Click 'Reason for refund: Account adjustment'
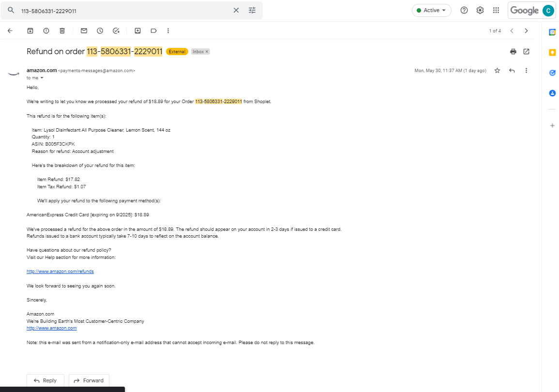 click(73, 151)
